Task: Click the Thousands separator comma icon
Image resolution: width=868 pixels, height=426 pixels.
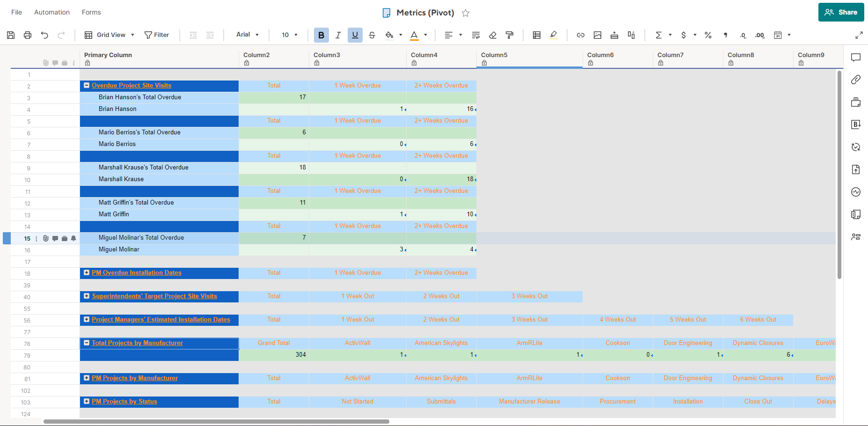Action: (x=725, y=35)
